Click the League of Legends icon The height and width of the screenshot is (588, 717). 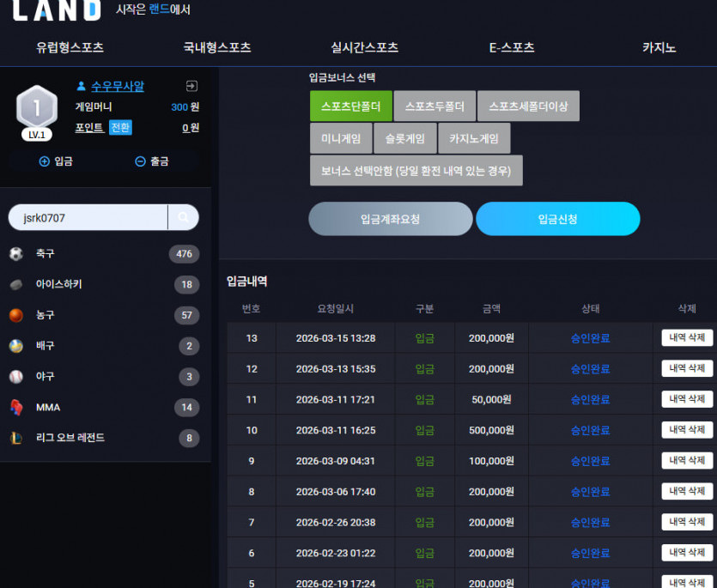(x=16, y=438)
